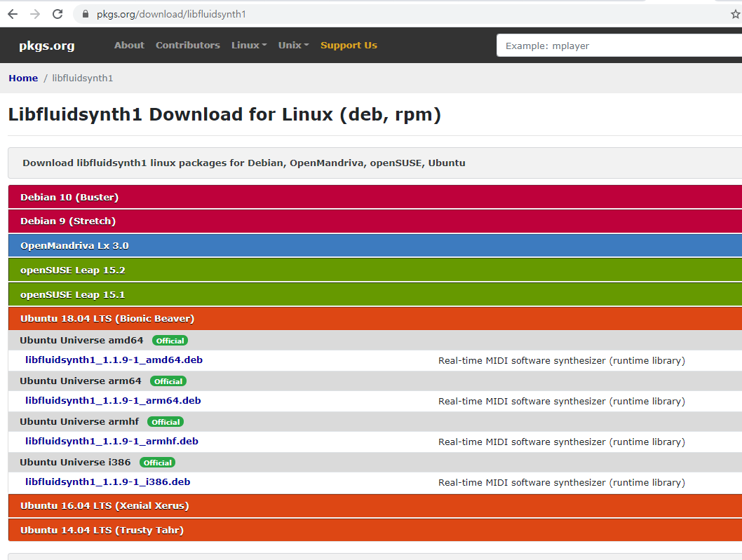The height and width of the screenshot is (560, 742).
Task: Open libfluidsynth1_1.1.9-1_i386.deb link
Action: [108, 482]
